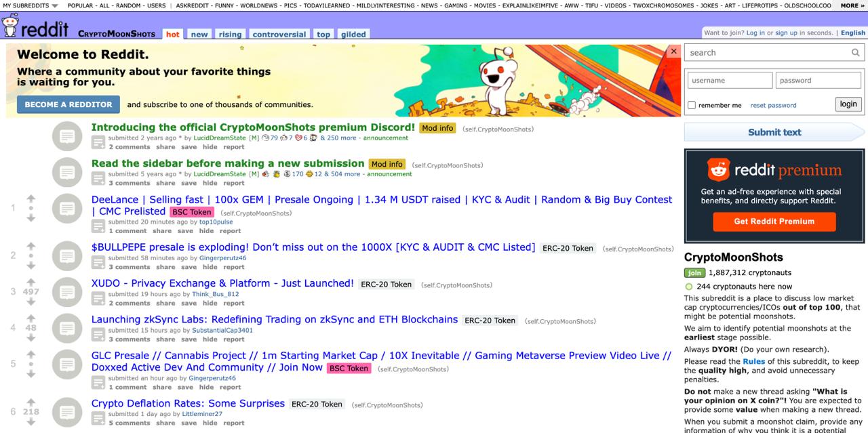Viewport: 868px width, 433px height.
Task: Switch to the top tab
Action: click(324, 34)
